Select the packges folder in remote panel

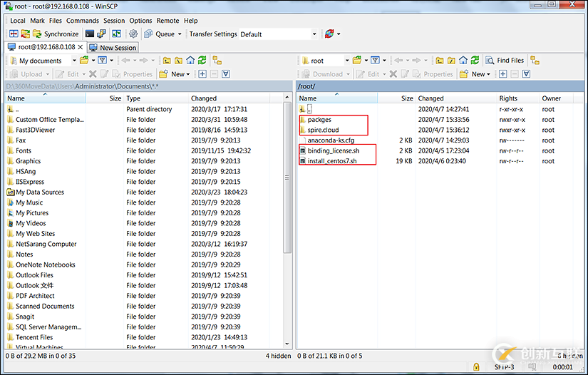(319, 120)
